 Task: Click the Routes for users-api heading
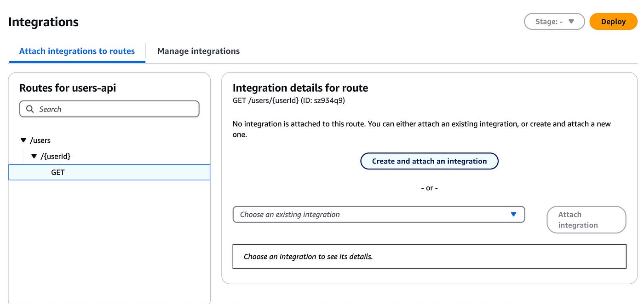coord(68,88)
